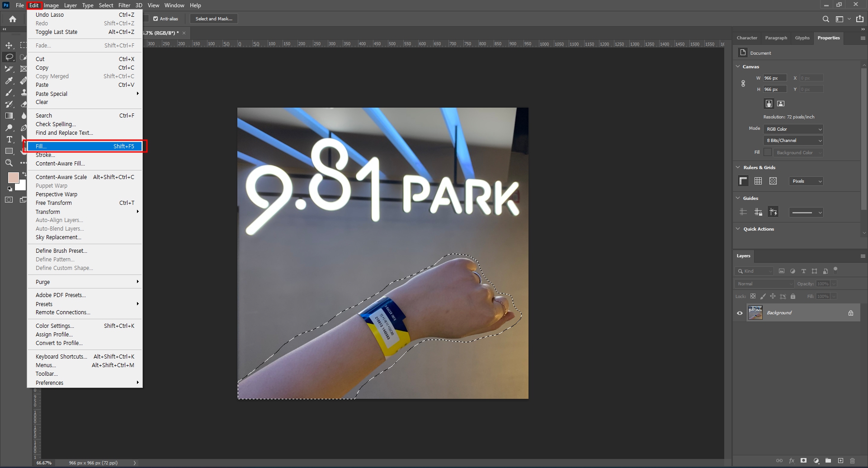Image resolution: width=868 pixels, height=468 pixels.
Task: Click the Select and Mask... button
Action: 214,19
